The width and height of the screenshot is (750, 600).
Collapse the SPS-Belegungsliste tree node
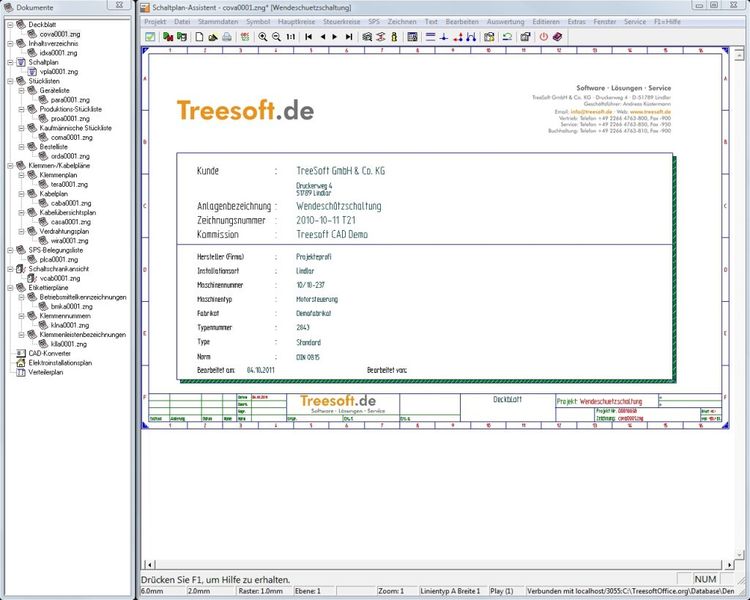tap(10, 250)
